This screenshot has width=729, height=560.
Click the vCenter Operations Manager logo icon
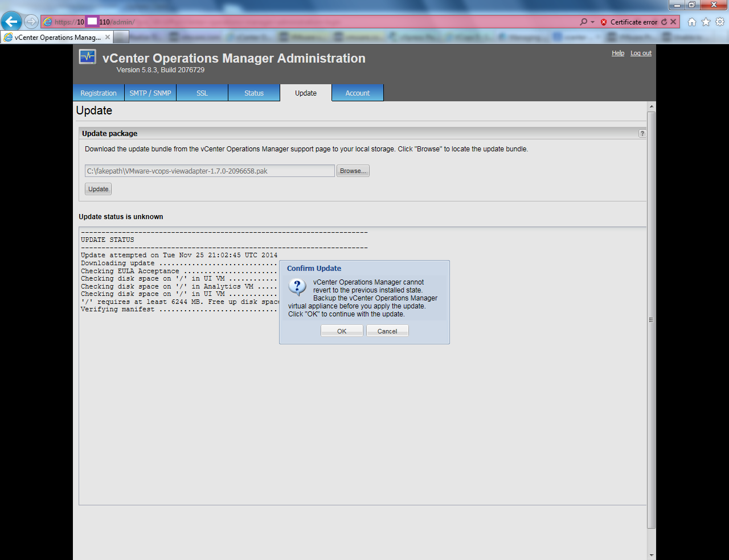88,57
